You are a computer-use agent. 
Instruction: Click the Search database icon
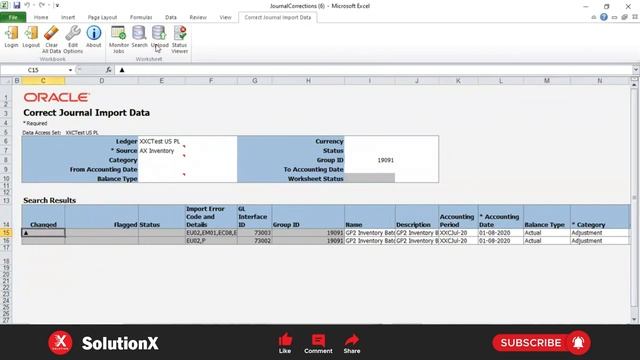[x=139, y=33]
